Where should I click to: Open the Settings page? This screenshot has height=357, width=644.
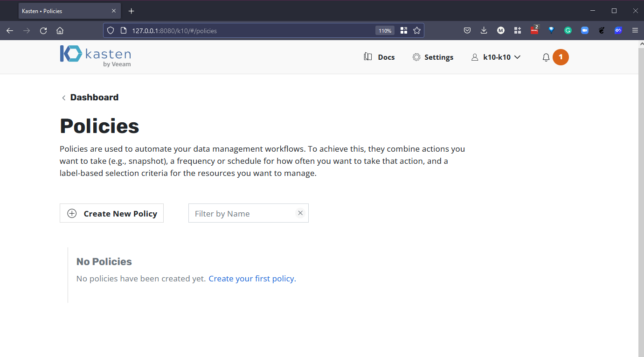tap(433, 57)
